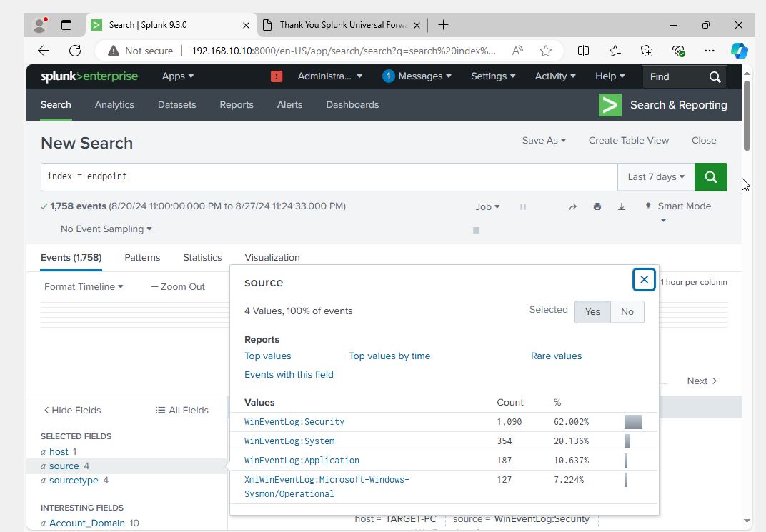
Task: Go back to previous page
Action: tap(44, 51)
